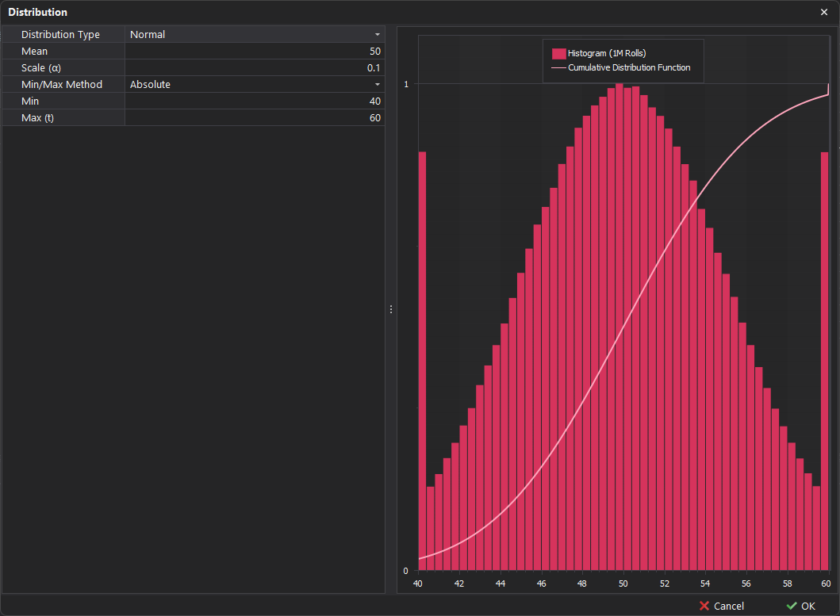Click the green checkmark OK icon

click(x=791, y=606)
